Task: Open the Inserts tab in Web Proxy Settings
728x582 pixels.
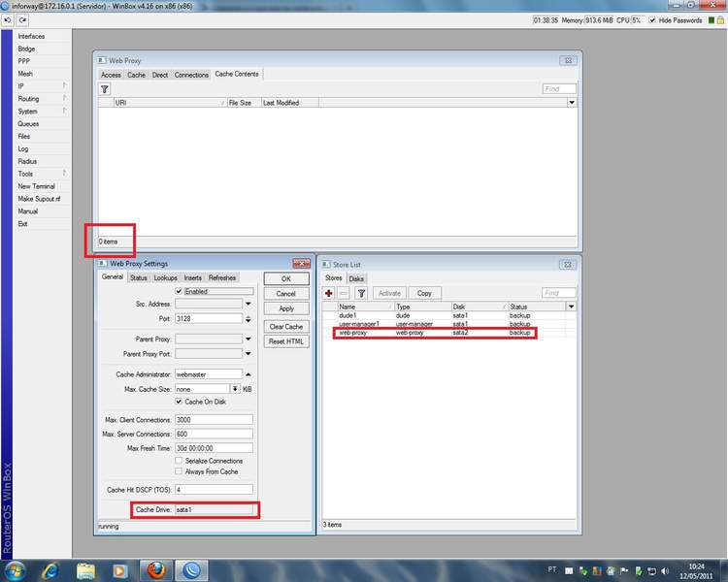Action: pyautogui.click(x=193, y=277)
